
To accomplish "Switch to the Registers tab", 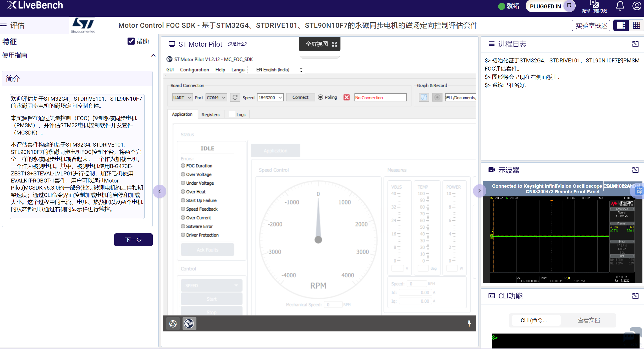I will [210, 115].
